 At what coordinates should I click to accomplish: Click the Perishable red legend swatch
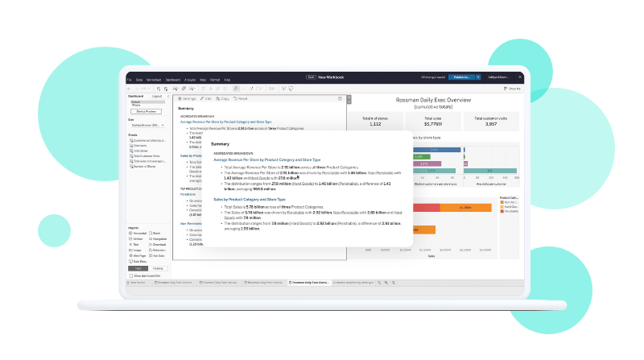tap(502, 213)
